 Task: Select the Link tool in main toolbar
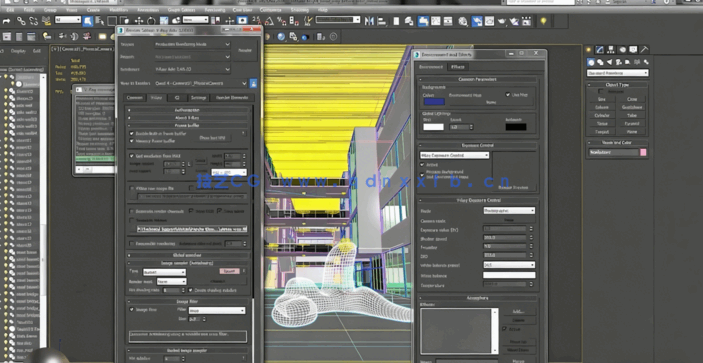[21, 21]
